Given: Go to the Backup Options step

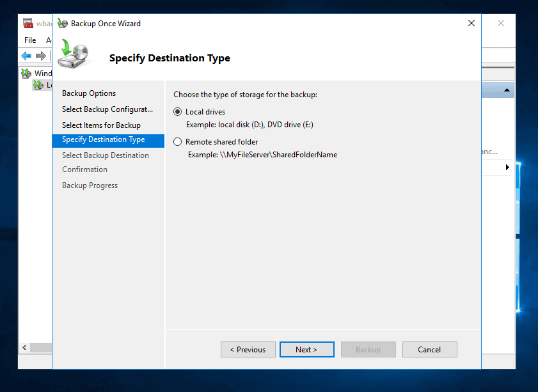Looking at the screenshot, I should (89, 93).
